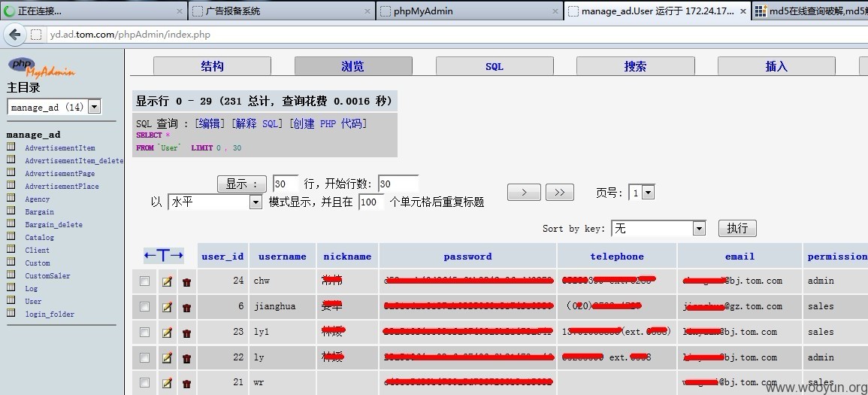Delete row with username jianghua
This screenshot has width=868, height=395.
tap(186, 307)
